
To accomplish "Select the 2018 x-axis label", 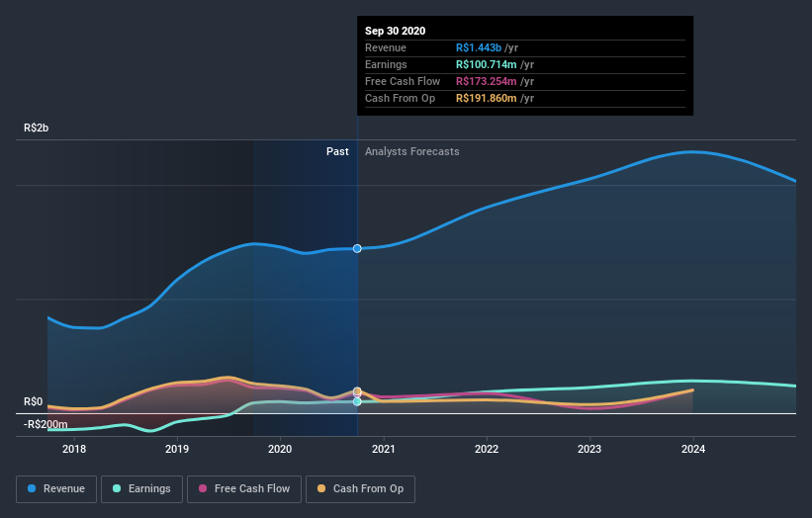I will [74, 449].
